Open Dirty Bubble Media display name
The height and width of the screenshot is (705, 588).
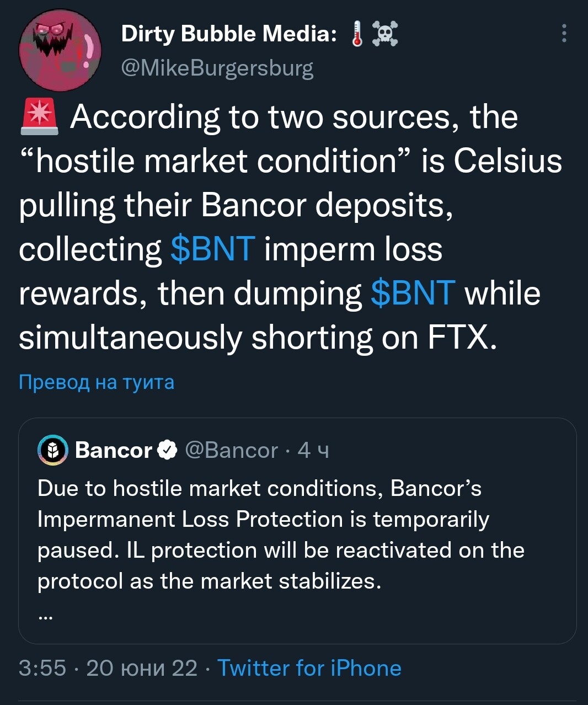(229, 34)
